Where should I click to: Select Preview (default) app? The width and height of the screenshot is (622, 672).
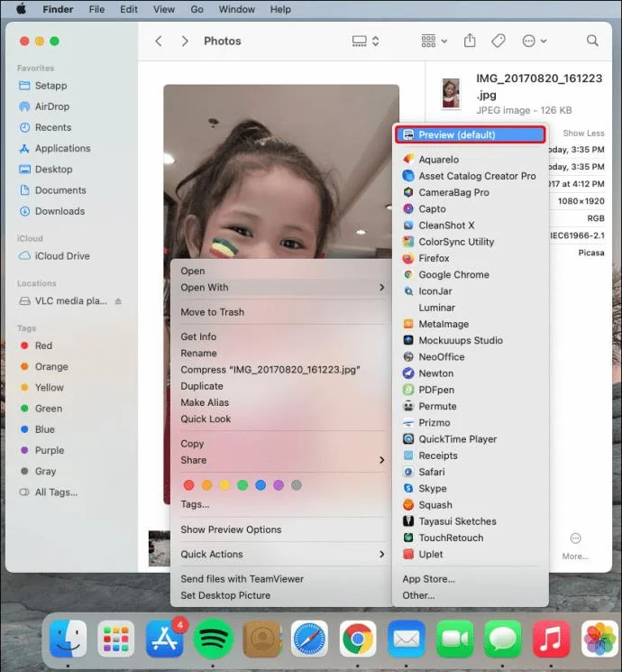click(x=470, y=134)
